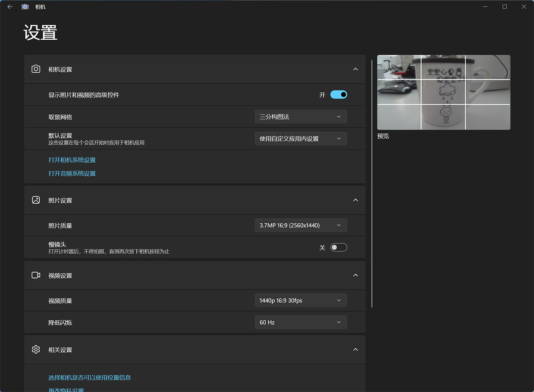Click the camera preview thumbnail
This screenshot has height=392, width=534.
(x=443, y=92)
